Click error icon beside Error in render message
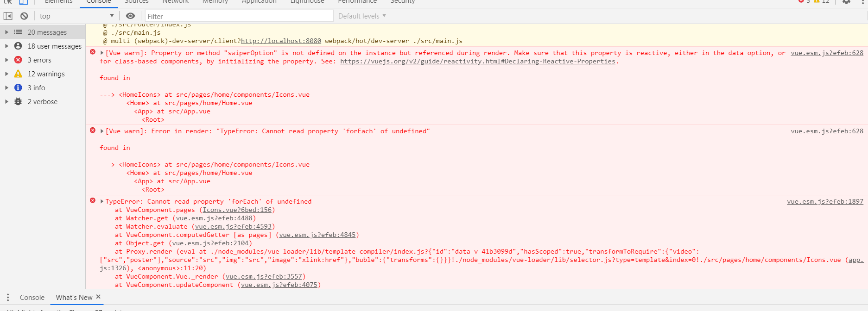 93,131
